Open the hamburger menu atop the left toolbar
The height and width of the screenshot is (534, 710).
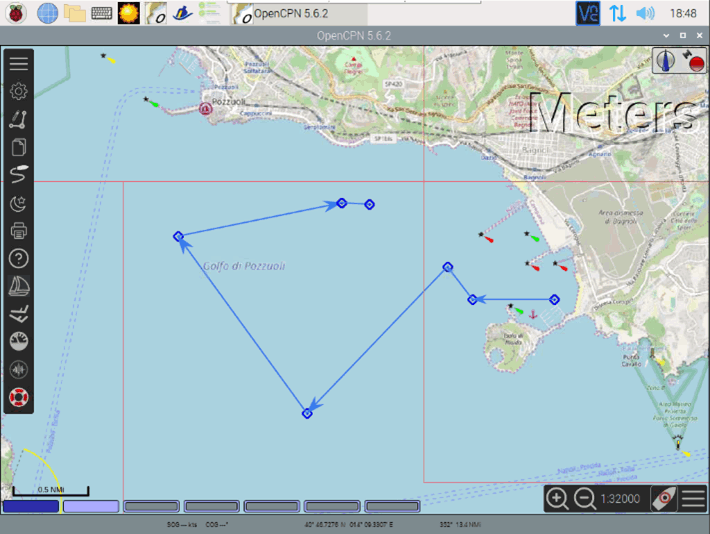coord(19,63)
